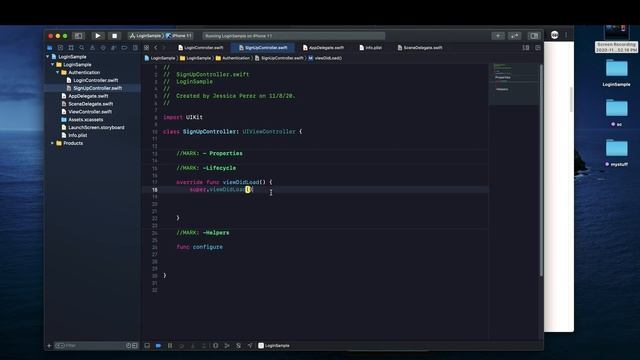This screenshot has width=640, height=360.
Task: Toggle recent files filter clock icon
Action: [x=129, y=346]
